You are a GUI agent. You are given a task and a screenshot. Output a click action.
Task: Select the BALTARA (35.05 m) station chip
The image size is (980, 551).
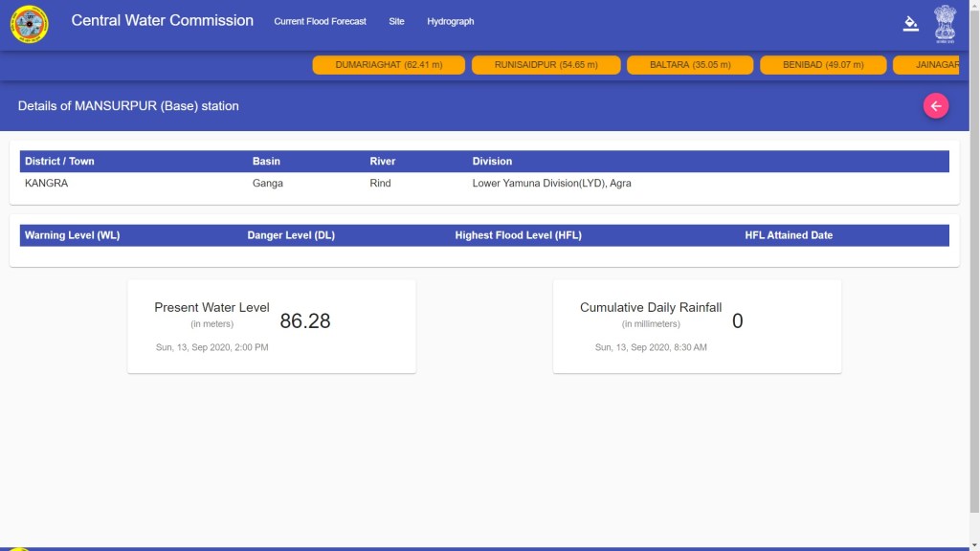[x=689, y=65]
